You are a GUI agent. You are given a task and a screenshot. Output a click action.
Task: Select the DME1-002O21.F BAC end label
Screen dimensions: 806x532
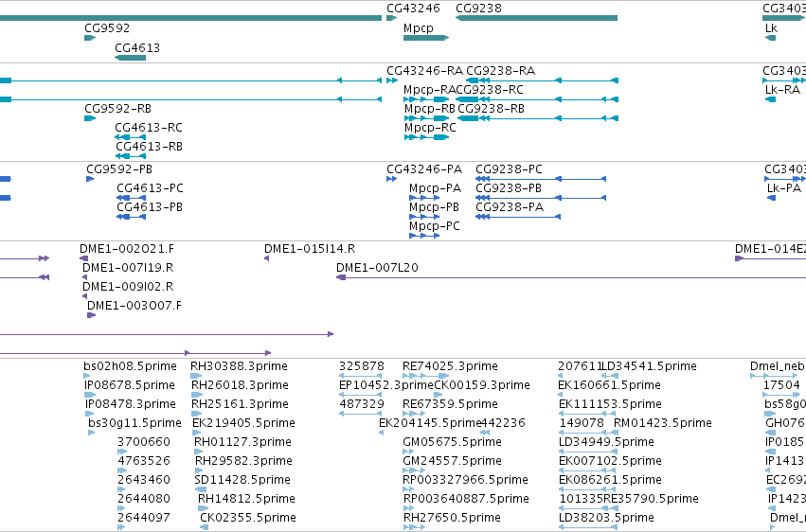tap(127, 249)
